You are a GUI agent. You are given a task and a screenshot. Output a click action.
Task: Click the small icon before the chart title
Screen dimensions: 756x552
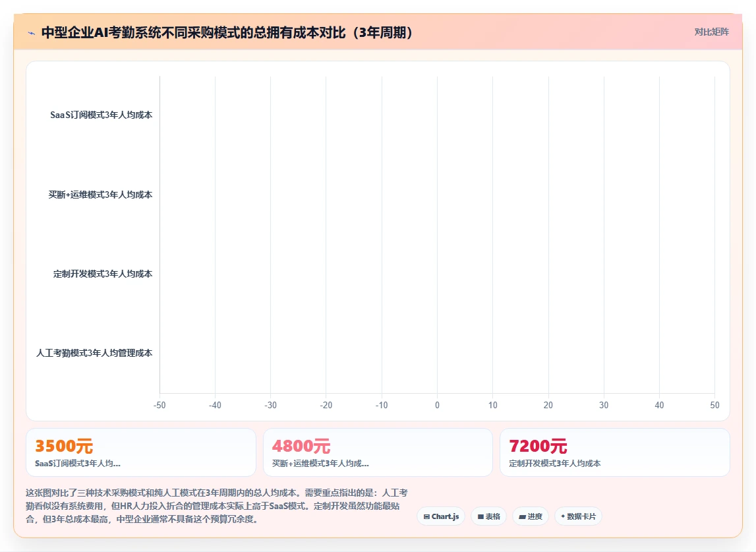(x=32, y=33)
